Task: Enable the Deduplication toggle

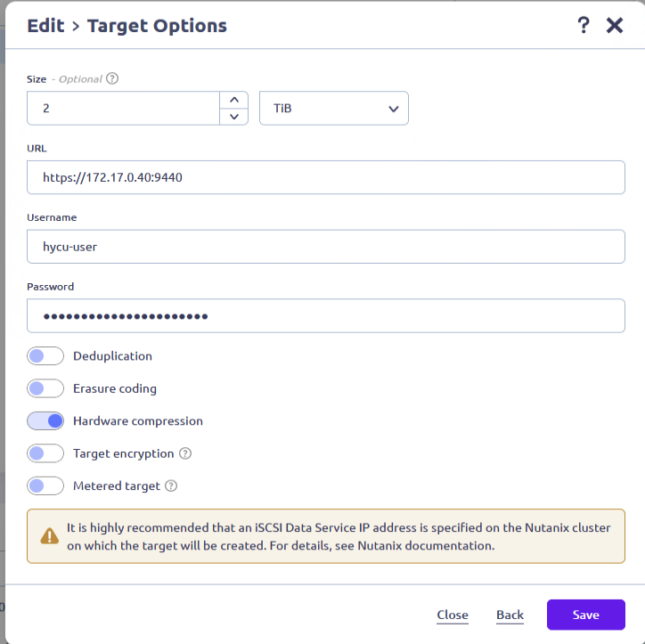Action: click(45, 356)
